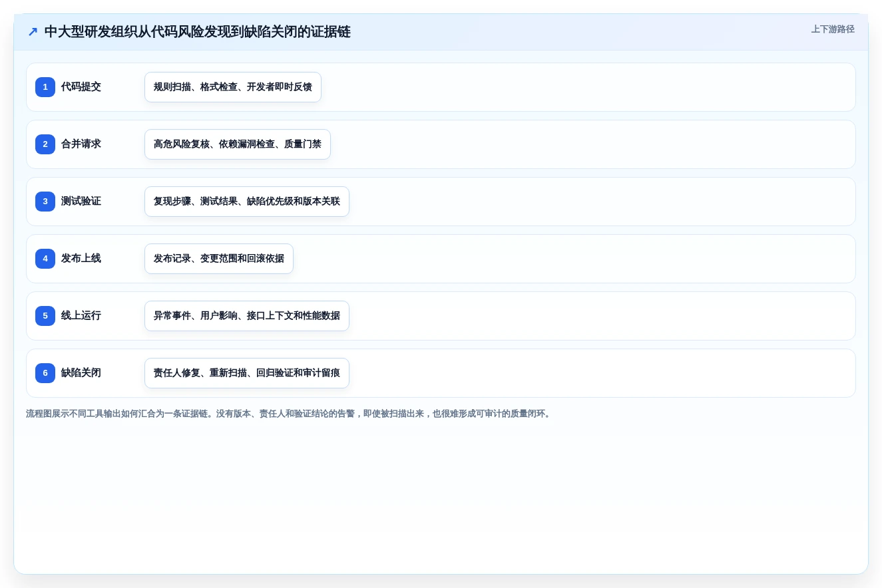Select the 发布上线 step label
Screen dimensions: 882x588
click(x=81, y=259)
